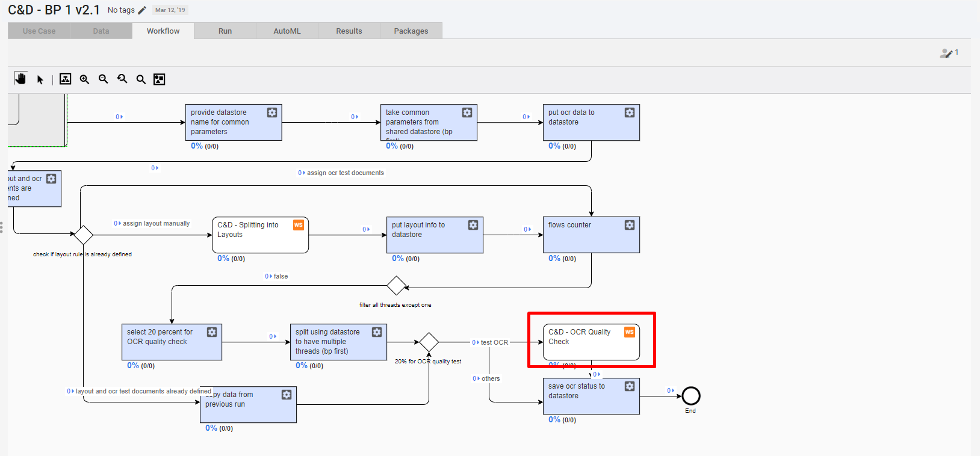Open the AutoML tab
Image resolution: width=980 pixels, height=456 pixels.
(x=287, y=31)
